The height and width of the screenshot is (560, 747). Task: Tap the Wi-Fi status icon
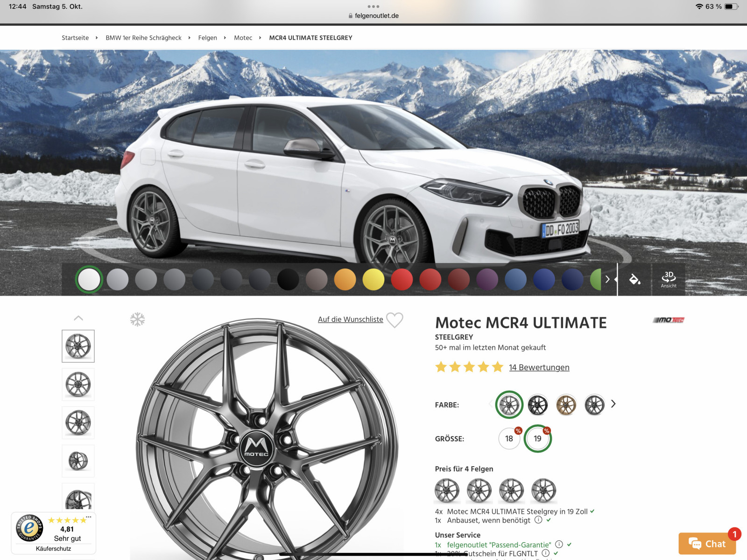coord(699,7)
